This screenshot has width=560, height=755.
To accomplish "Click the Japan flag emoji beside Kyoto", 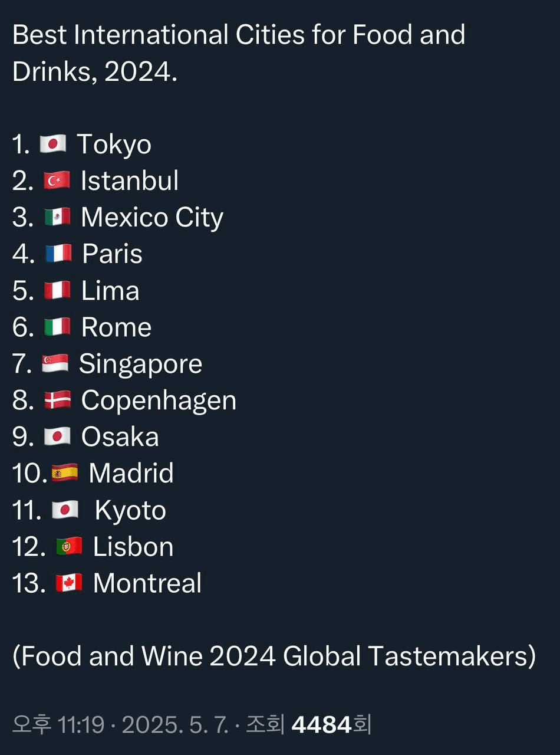I will click(65, 510).
